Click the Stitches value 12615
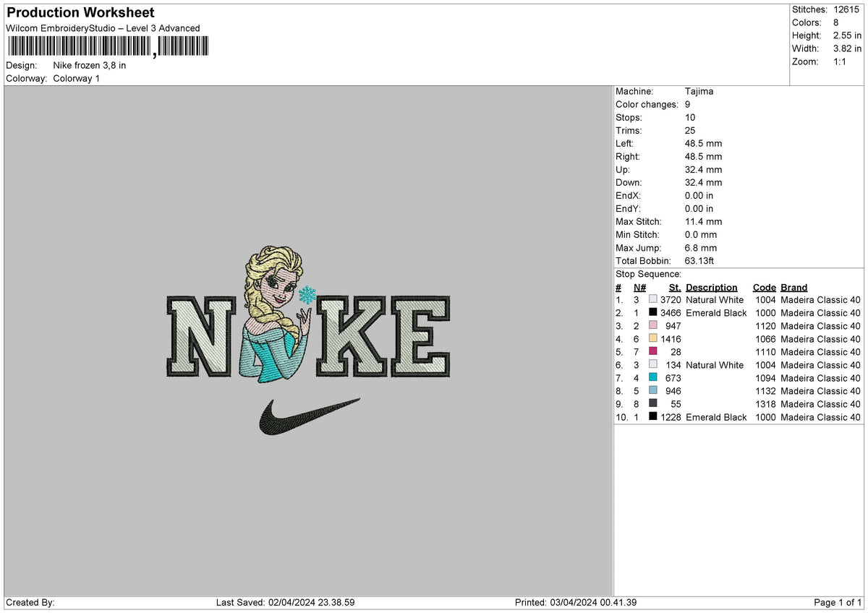 (x=848, y=9)
